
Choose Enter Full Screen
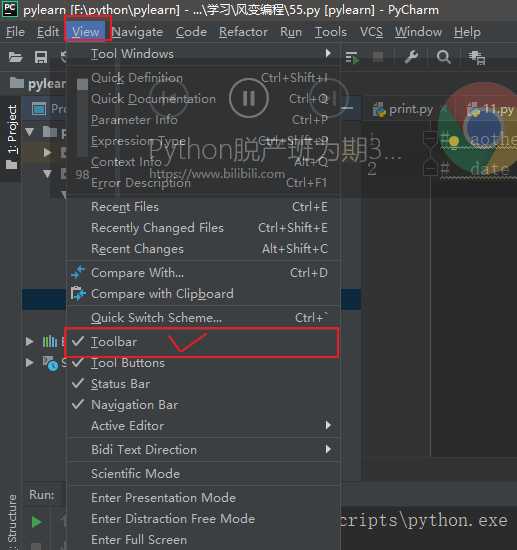[202, 539]
